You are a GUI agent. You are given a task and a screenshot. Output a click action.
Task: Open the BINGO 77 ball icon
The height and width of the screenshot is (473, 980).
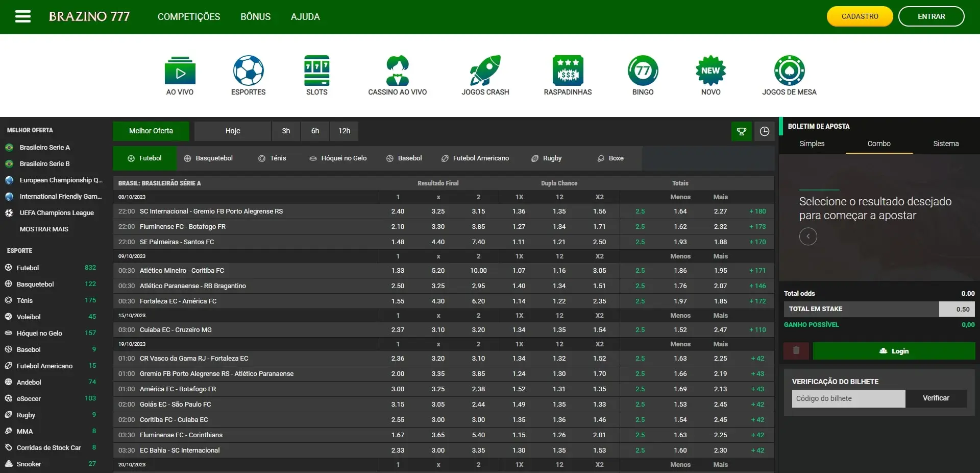(x=643, y=70)
